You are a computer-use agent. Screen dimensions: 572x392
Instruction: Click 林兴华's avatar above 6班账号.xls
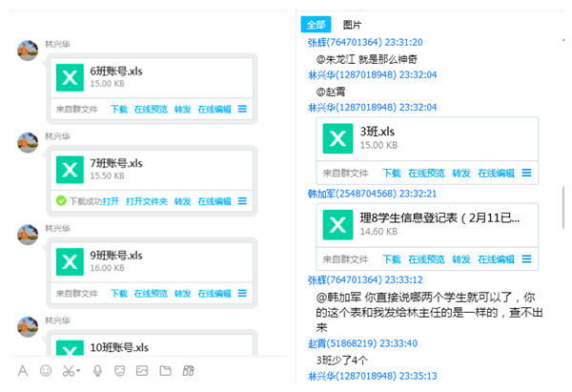click(x=28, y=51)
